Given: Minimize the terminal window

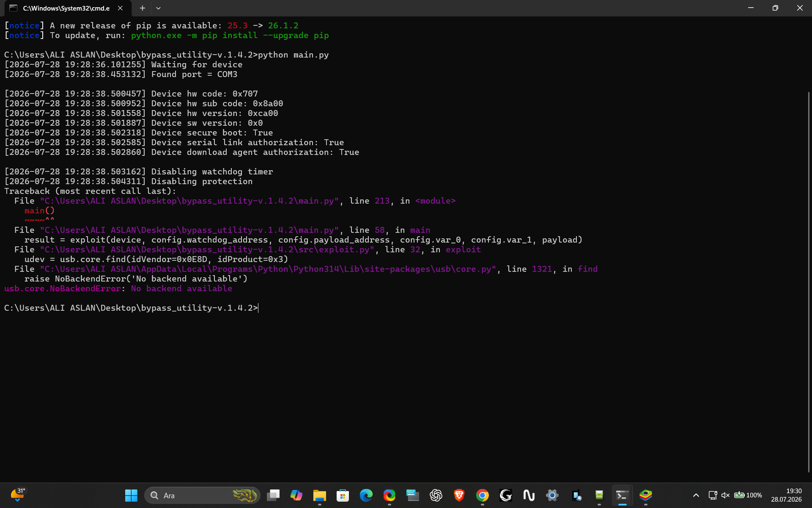Looking at the screenshot, I should (751, 8).
